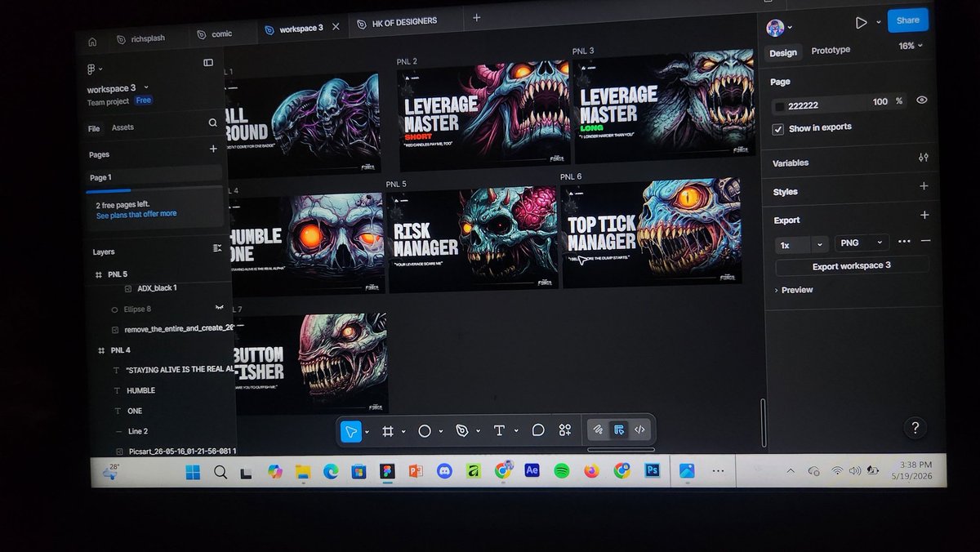The height and width of the screenshot is (552, 980).
Task: Open the Assets tab
Action: tap(122, 127)
